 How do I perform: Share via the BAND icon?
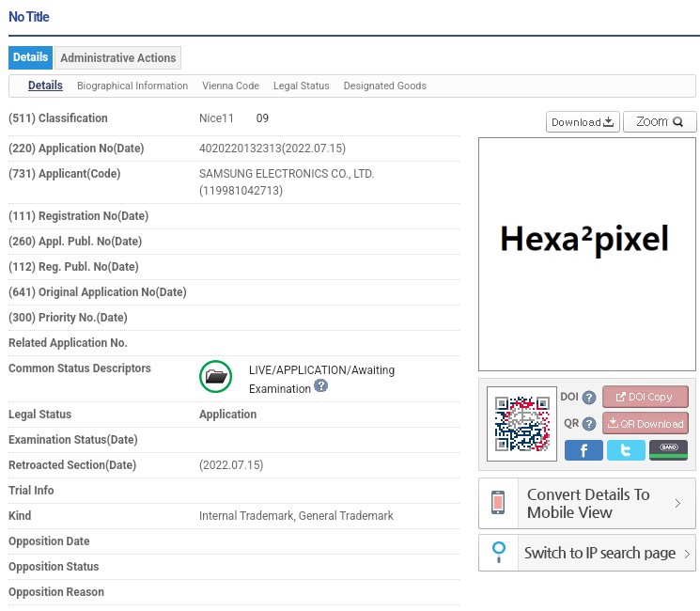[668, 449]
